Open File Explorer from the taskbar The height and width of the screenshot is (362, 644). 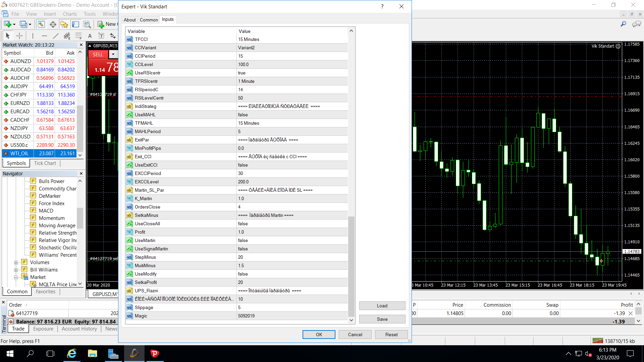tap(92, 354)
